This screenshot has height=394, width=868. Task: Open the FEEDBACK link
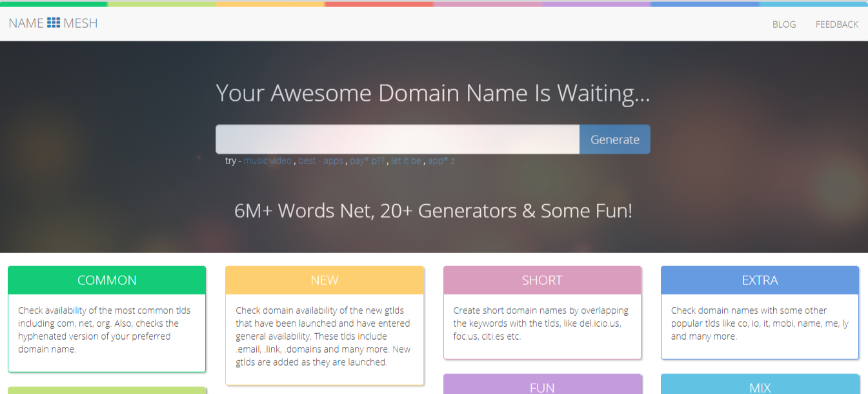[837, 25]
